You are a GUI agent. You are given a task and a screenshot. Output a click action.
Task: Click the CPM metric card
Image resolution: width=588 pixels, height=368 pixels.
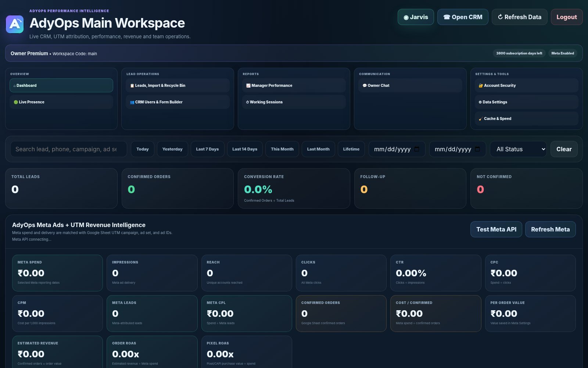click(57, 314)
